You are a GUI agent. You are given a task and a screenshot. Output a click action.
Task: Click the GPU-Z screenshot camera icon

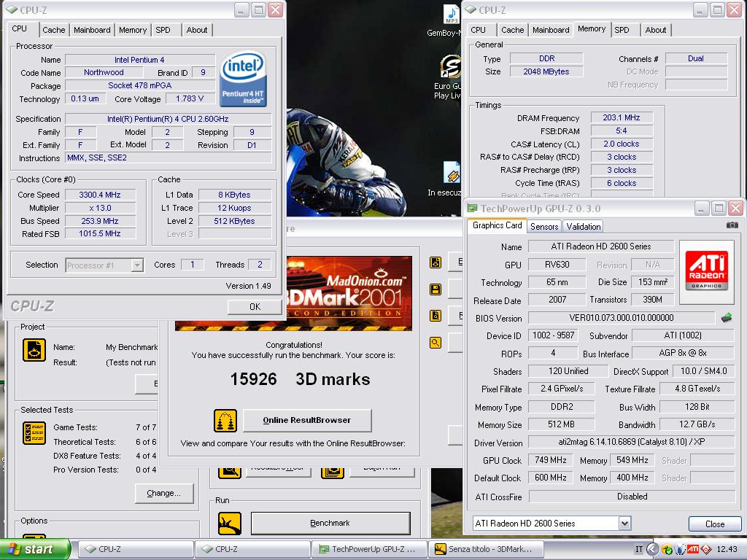click(732, 225)
